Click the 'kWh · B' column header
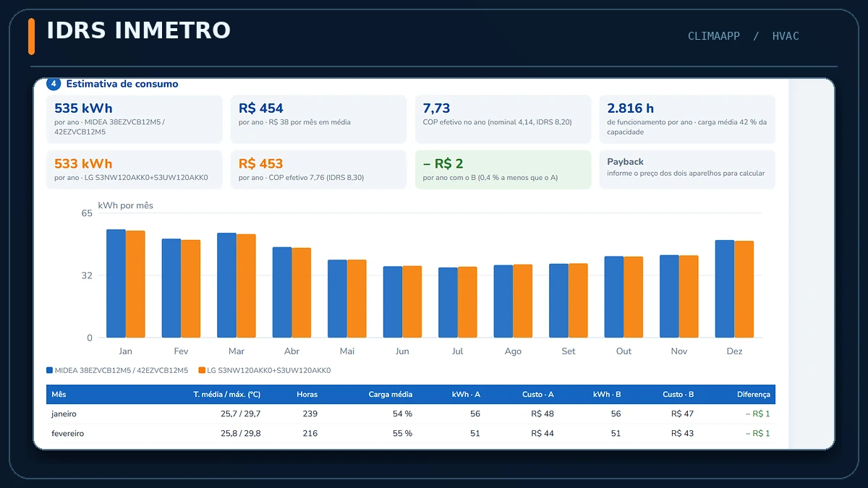Viewport: 868px width, 488px height. 607,395
